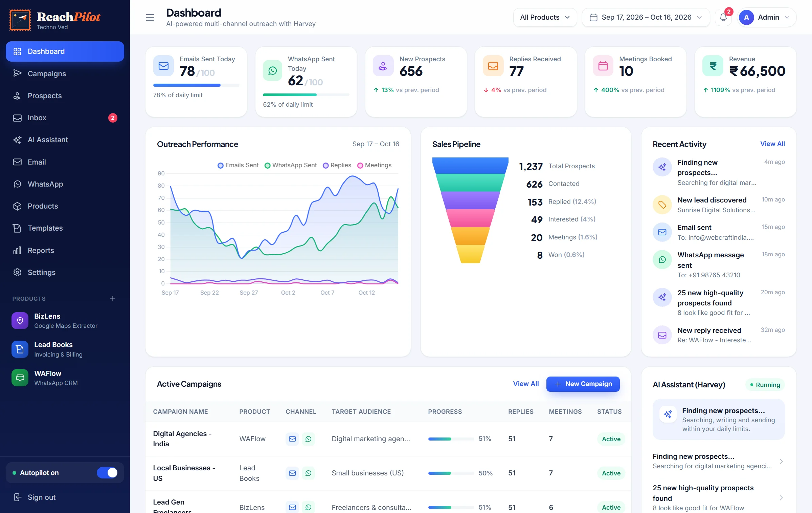Open the BizLens product icon
This screenshot has height=513, width=812.
20,321
